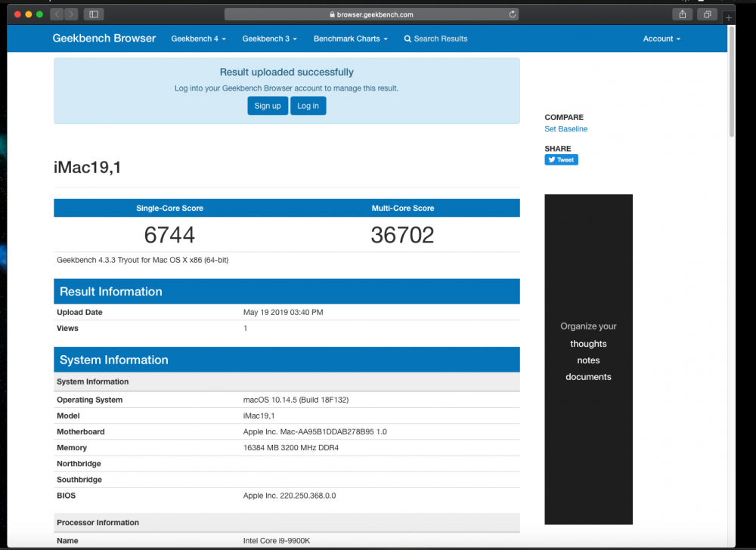
Task: Click the Sign up button
Action: 268,106
